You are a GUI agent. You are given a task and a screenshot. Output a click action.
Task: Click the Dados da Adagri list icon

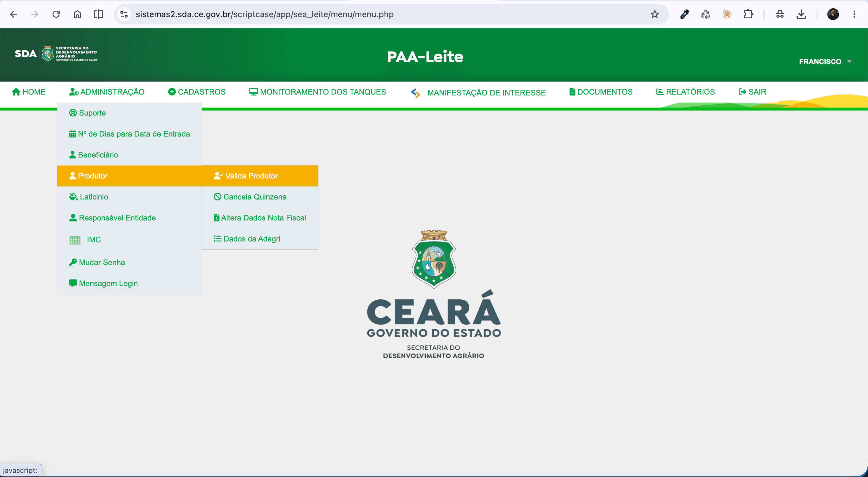(x=217, y=238)
